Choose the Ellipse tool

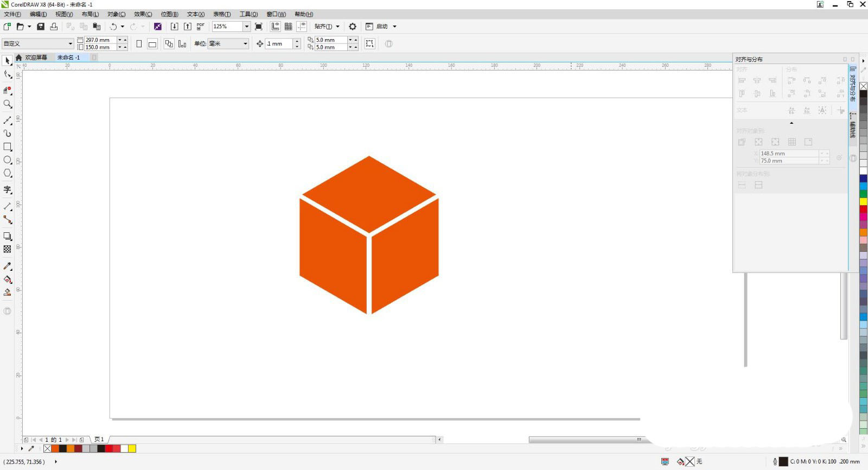click(x=8, y=160)
